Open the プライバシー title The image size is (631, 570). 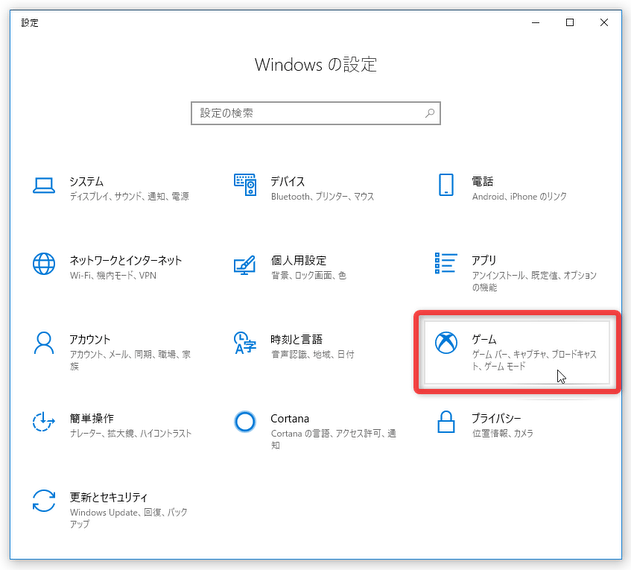(496, 418)
